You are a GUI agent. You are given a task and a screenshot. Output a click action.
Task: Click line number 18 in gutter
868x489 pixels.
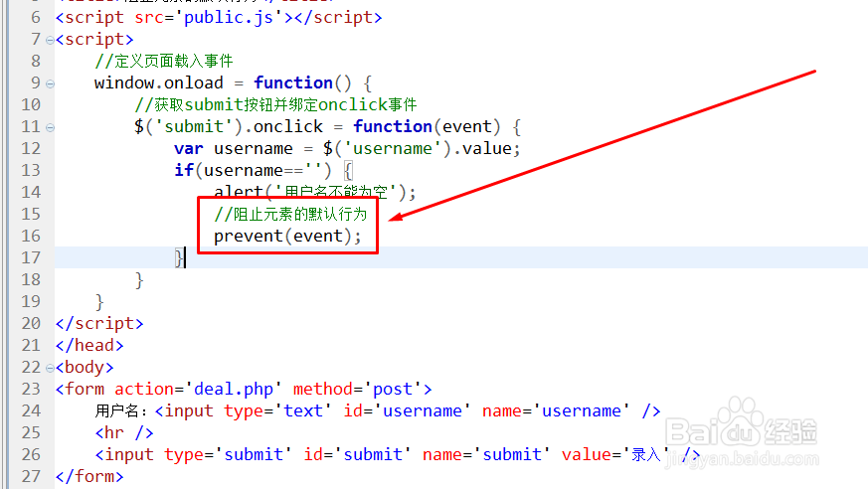(31, 279)
